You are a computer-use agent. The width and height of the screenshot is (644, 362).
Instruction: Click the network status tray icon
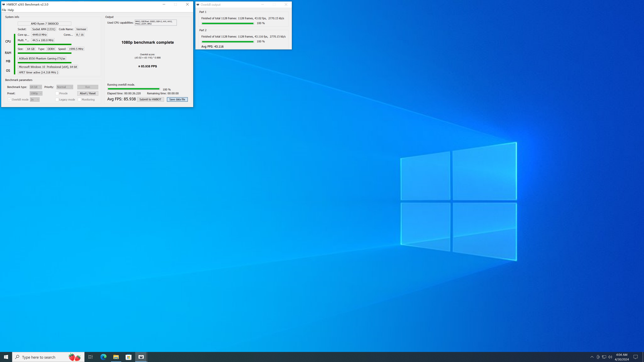tap(604, 357)
